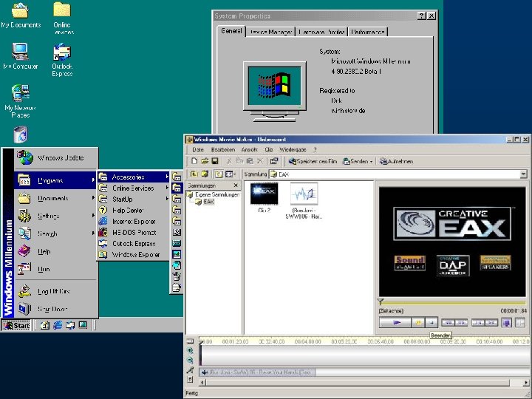
Task: Open Windows Update from the Start menu
Action: [x=56, y=158]
